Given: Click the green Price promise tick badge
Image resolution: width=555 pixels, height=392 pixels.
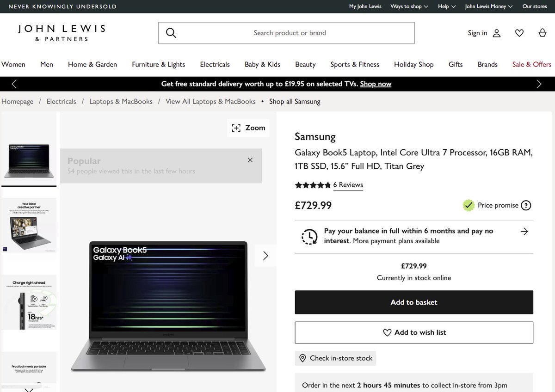Looking at the screenshot, I should (x=469, y=205).
